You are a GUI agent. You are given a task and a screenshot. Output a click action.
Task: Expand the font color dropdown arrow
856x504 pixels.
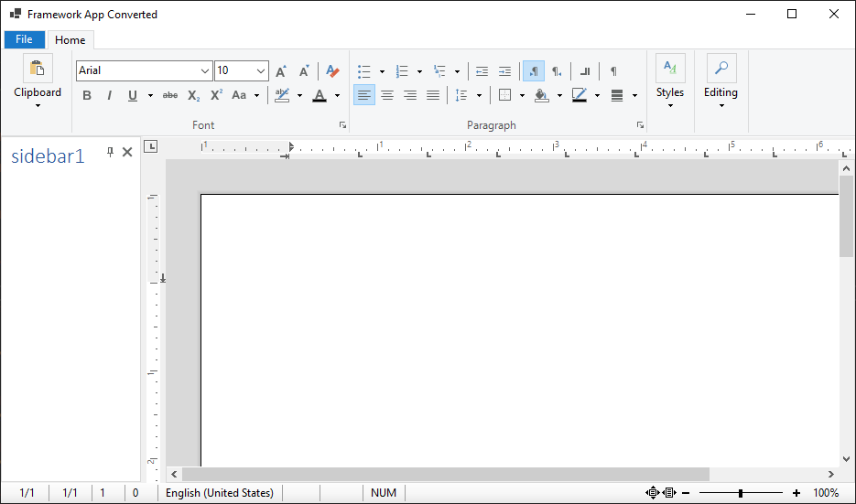(337, 95)
